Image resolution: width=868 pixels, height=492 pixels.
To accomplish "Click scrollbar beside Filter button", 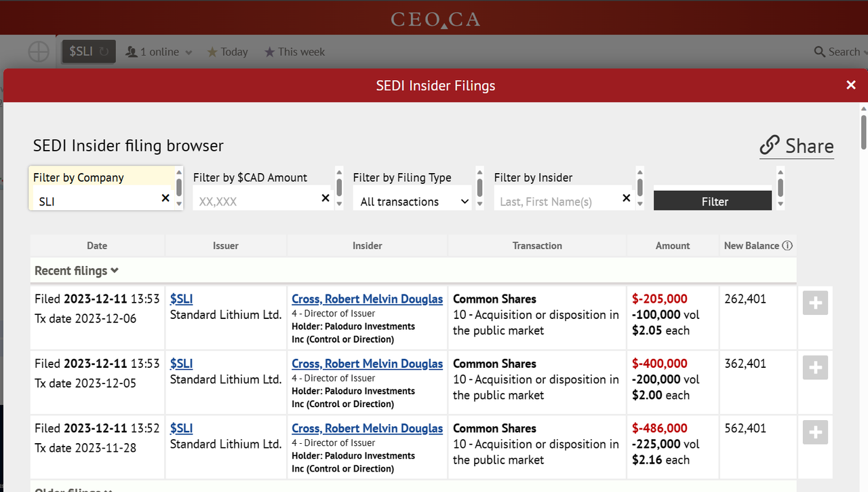I will [x=781, y=187].
